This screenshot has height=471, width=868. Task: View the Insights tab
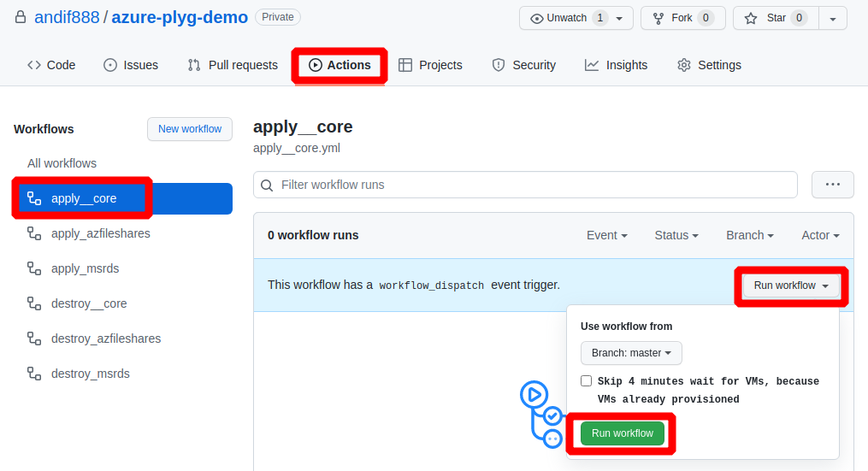616,65
